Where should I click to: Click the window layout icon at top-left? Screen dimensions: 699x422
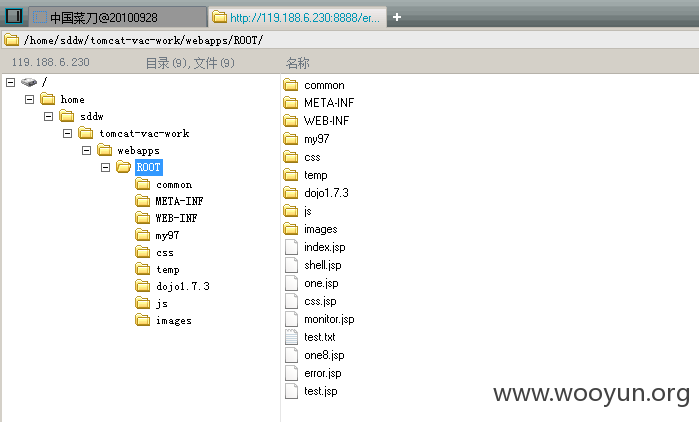[x=14, y=16]
